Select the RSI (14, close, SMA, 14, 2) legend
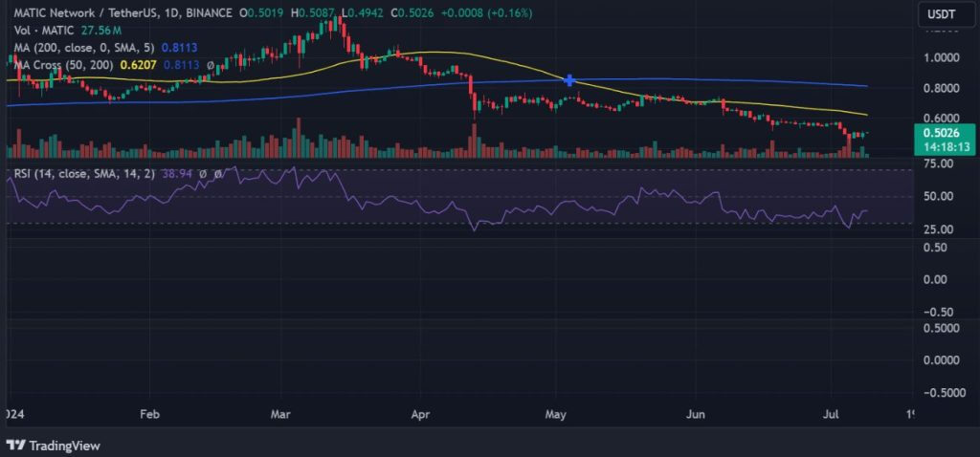 point(84,175)
